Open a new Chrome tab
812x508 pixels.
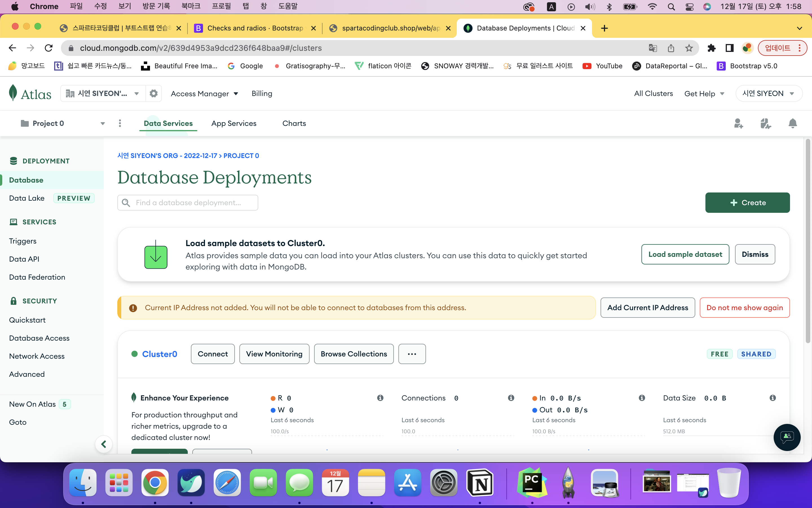click(x=604, y=28)
